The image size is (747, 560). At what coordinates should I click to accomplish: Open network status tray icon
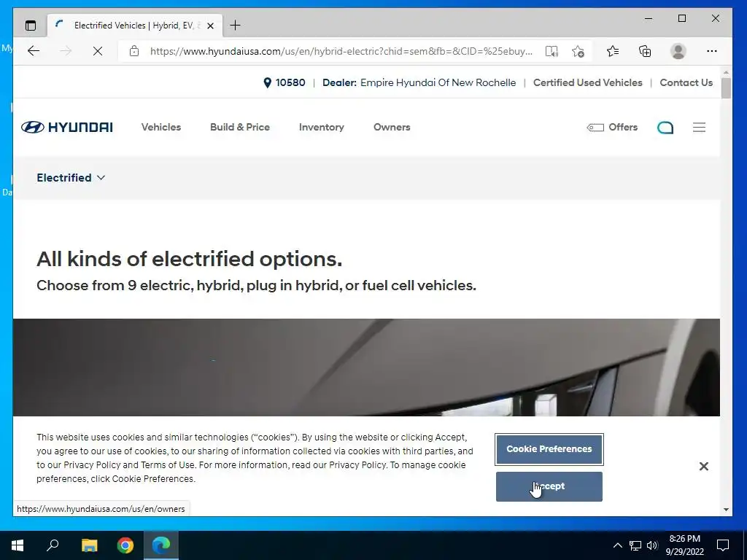click(x=635, y=545)
